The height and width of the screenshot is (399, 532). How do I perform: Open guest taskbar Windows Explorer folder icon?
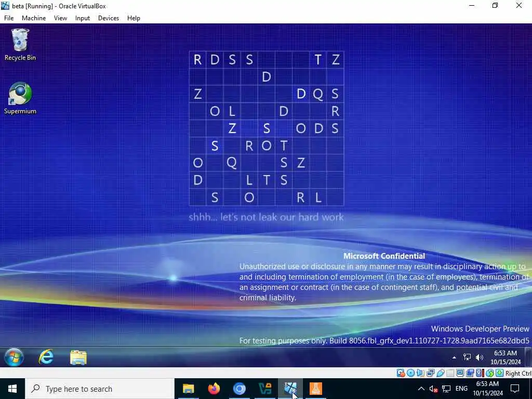(x=78, y=357)
